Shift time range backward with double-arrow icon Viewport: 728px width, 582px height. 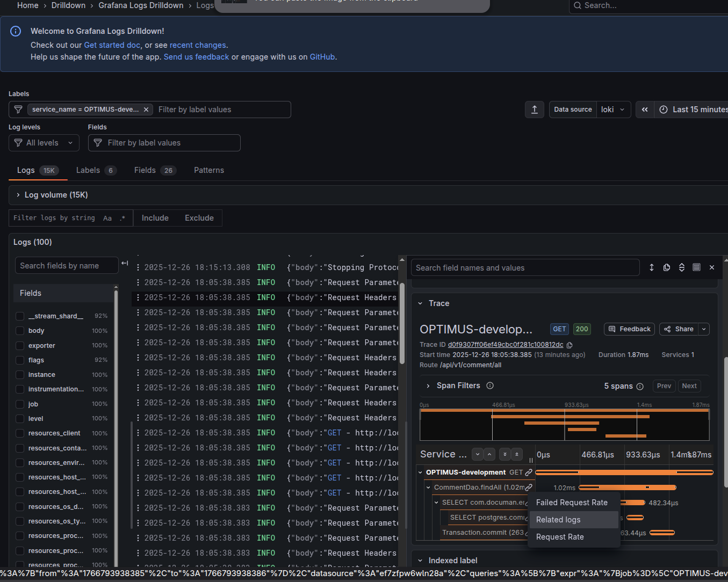(645, 110)
